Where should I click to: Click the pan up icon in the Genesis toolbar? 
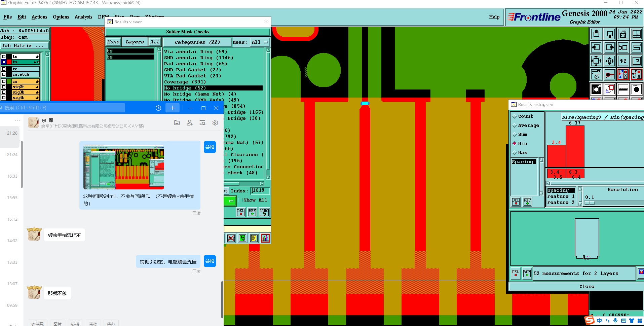(x=596, y=34)
